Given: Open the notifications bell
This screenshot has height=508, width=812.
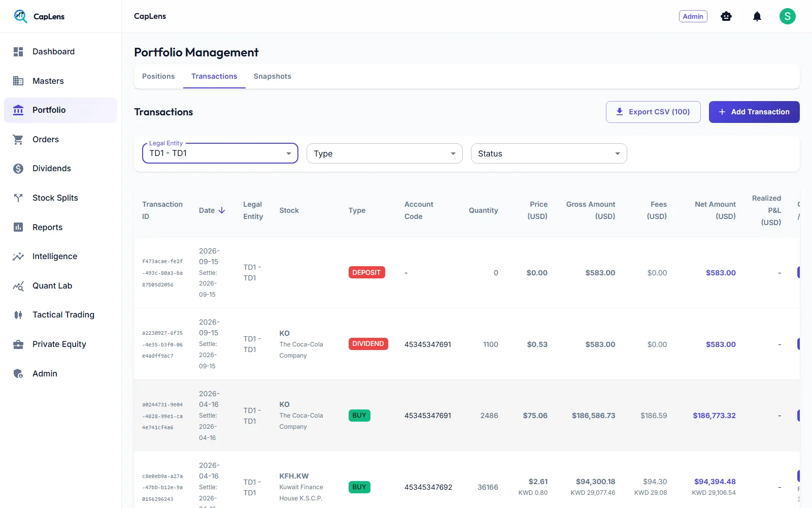Looking at the screenshot, I should tap(757, 16).
